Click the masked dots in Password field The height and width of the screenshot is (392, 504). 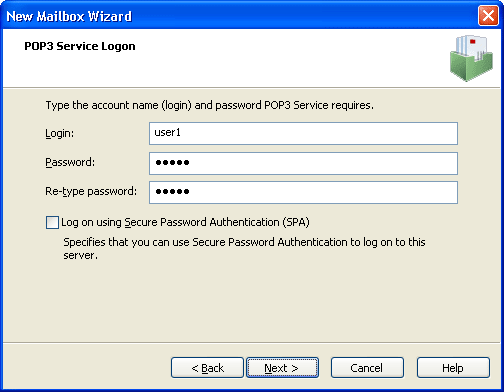click(172, 163)
